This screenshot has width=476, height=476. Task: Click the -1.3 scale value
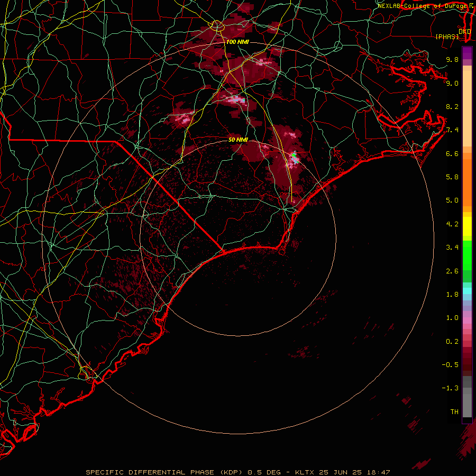click(x=450, y=388)
